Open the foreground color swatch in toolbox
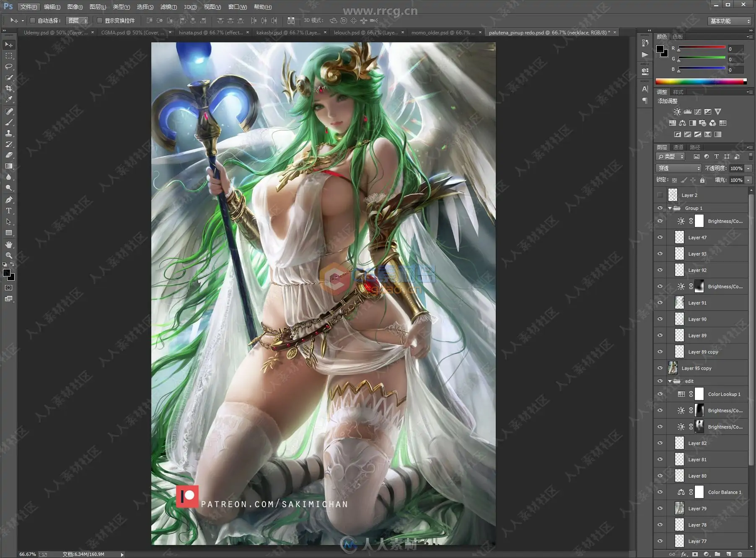The width and height of the screenshot is (756, 558). pos(7,273)
